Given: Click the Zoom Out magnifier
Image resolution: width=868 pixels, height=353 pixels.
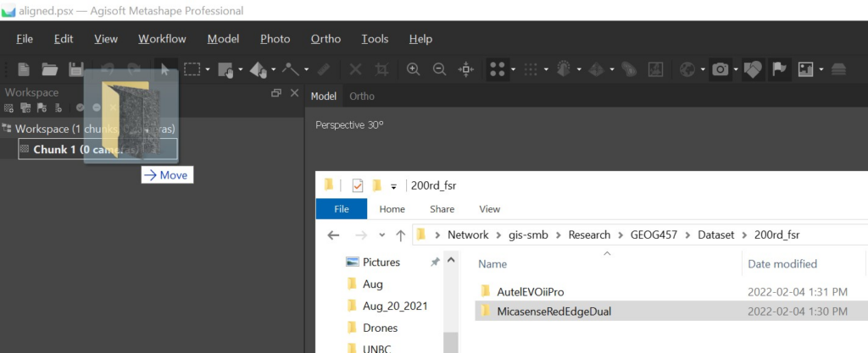Looking at the screenshot, I should click(440, 69).
